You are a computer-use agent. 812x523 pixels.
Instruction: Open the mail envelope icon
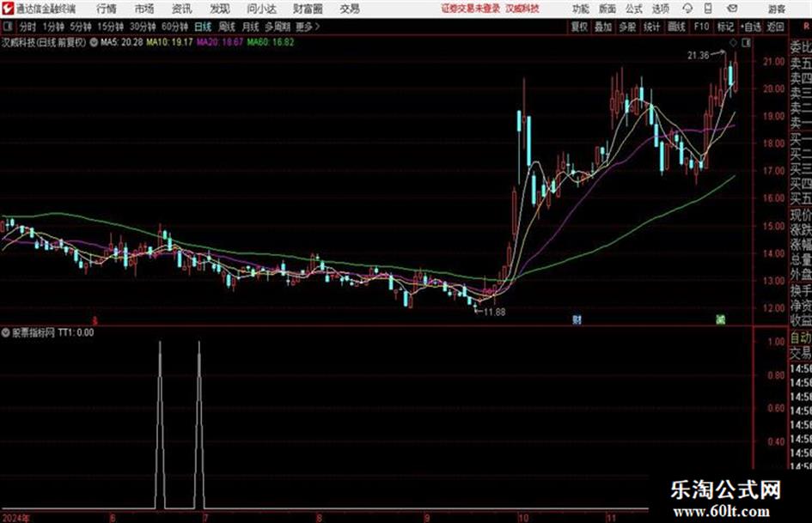(x=732, y=9)
